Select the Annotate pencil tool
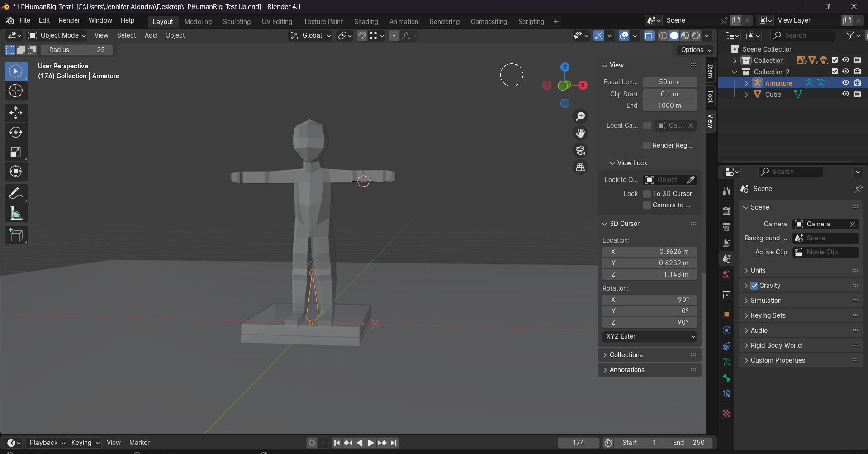The image size is (868, 454). (16, 193)
